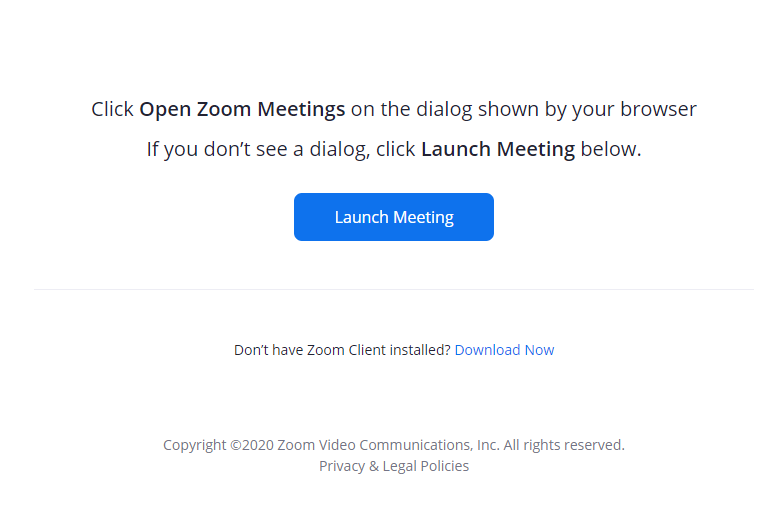Screen dimensions: 774x507
Task: Click the Copyright ©2020 text
Action: pos(218,445)
